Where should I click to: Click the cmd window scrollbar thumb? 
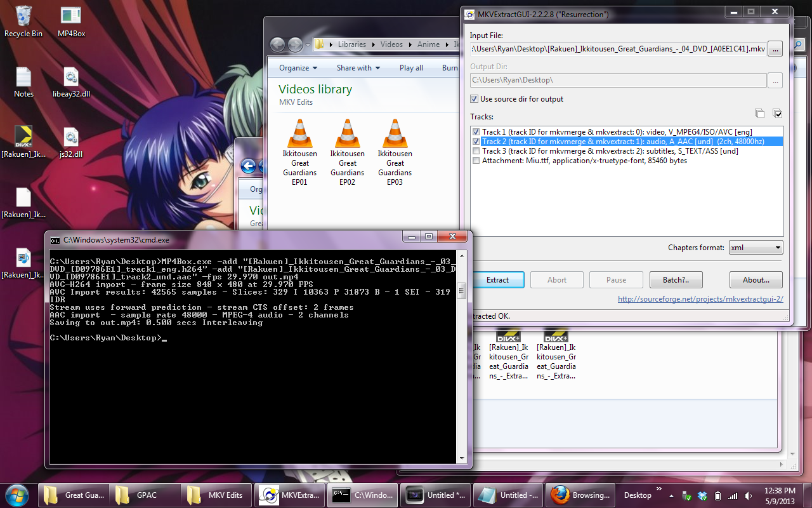tap(462, 291)
